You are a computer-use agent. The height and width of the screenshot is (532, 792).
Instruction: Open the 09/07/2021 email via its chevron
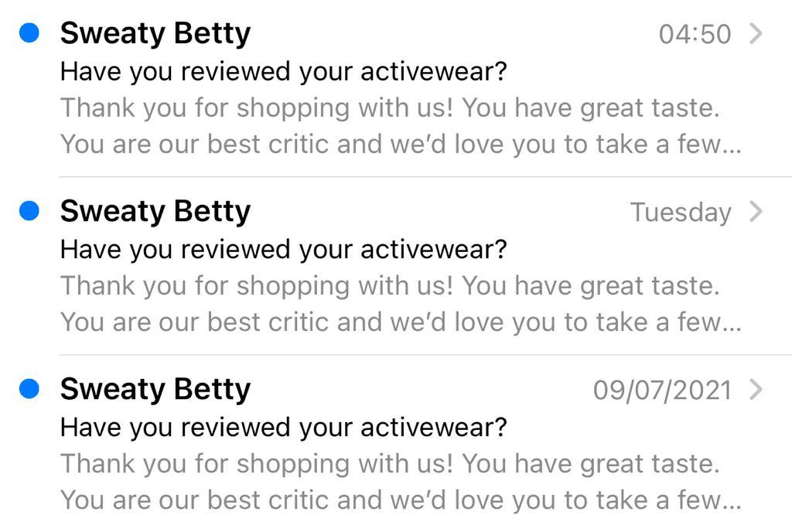(756, 389)
